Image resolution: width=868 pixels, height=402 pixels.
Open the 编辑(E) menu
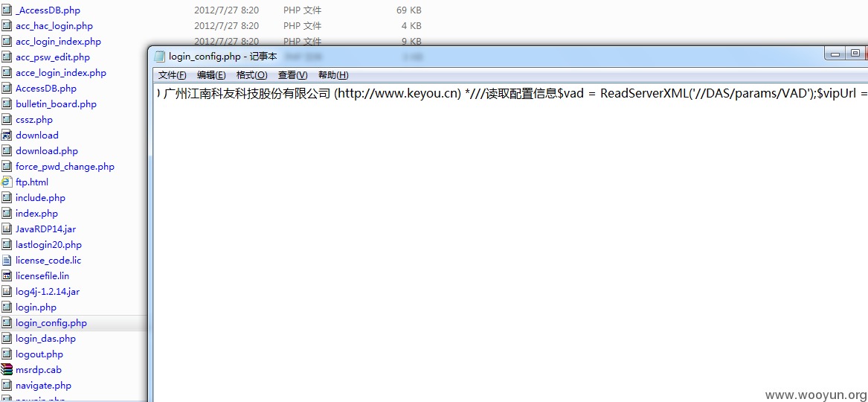point(211,75)
